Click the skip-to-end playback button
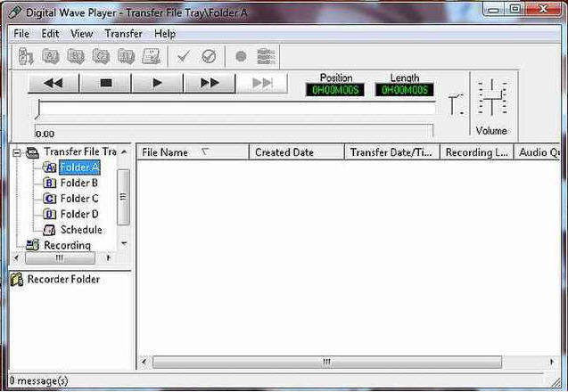This screenshot has width=568, height=392. tap(262, 83)
